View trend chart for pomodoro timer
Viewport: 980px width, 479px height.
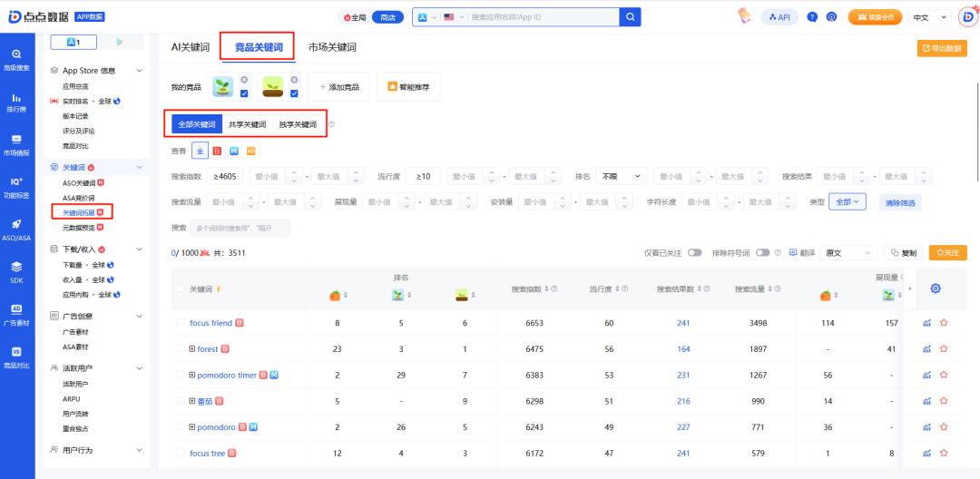click(x=926, y=375)
